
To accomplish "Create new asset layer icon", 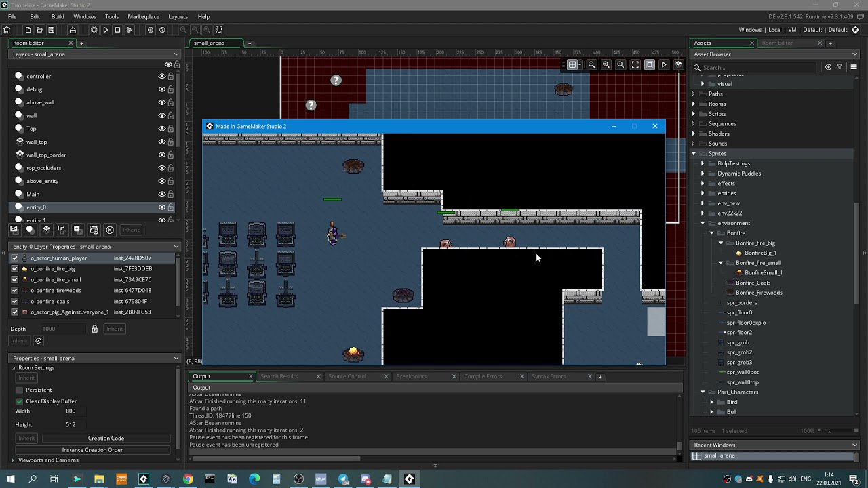I will [x=77, y=229].
